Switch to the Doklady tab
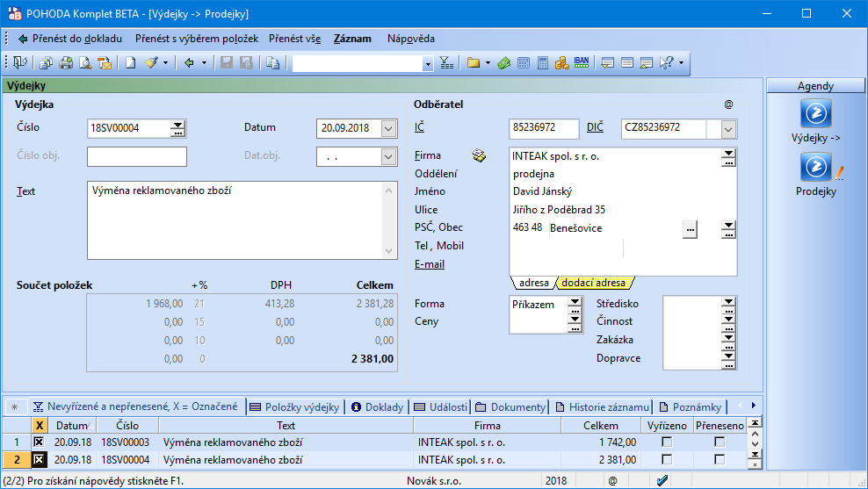 click(x=378, y=407)
